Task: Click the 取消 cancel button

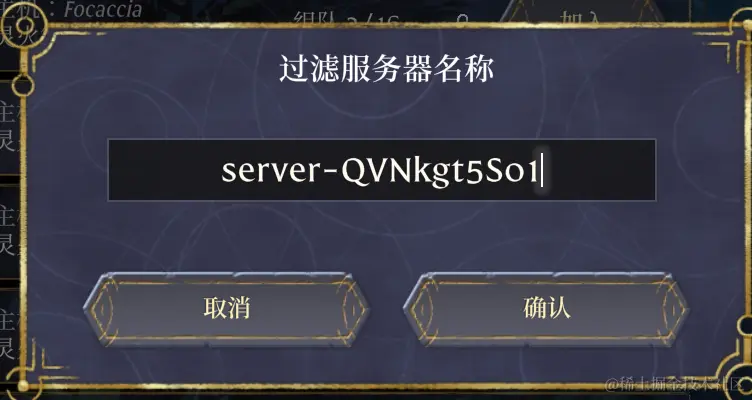Action: point(226,309)
